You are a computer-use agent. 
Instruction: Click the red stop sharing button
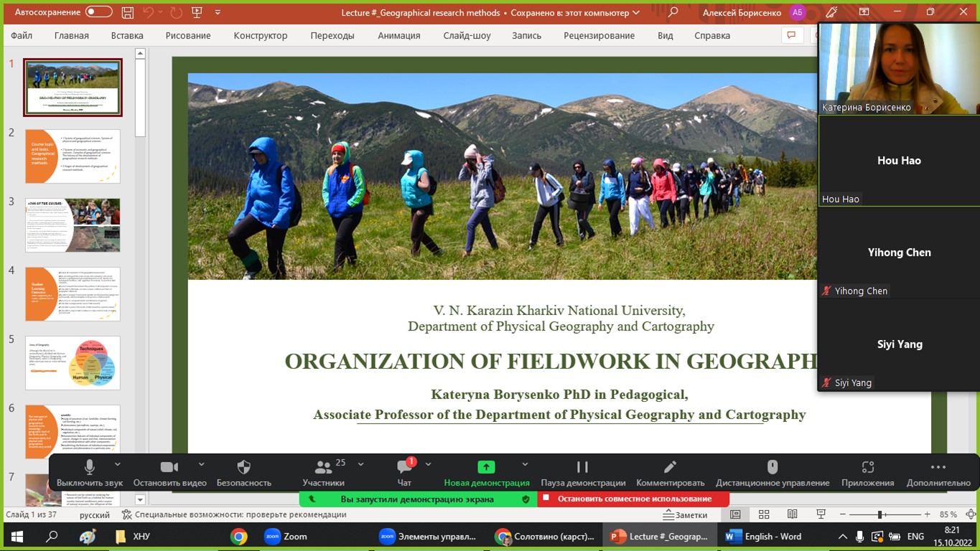(x=633, y=499)
